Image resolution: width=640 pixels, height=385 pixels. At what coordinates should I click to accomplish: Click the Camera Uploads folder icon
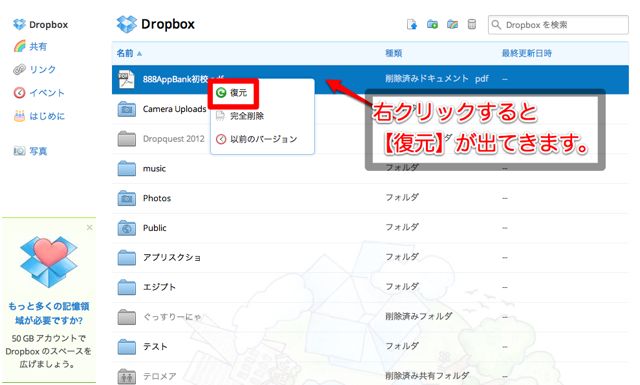(x=127, y=109)
